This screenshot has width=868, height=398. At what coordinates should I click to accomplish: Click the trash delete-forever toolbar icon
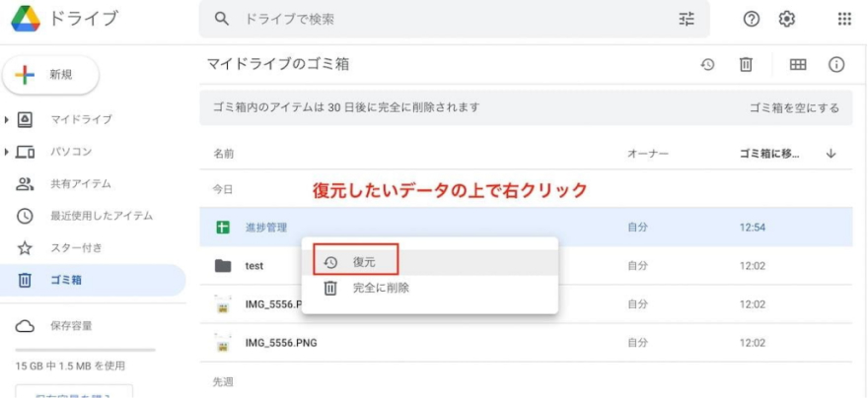click(x=746, y=65)
